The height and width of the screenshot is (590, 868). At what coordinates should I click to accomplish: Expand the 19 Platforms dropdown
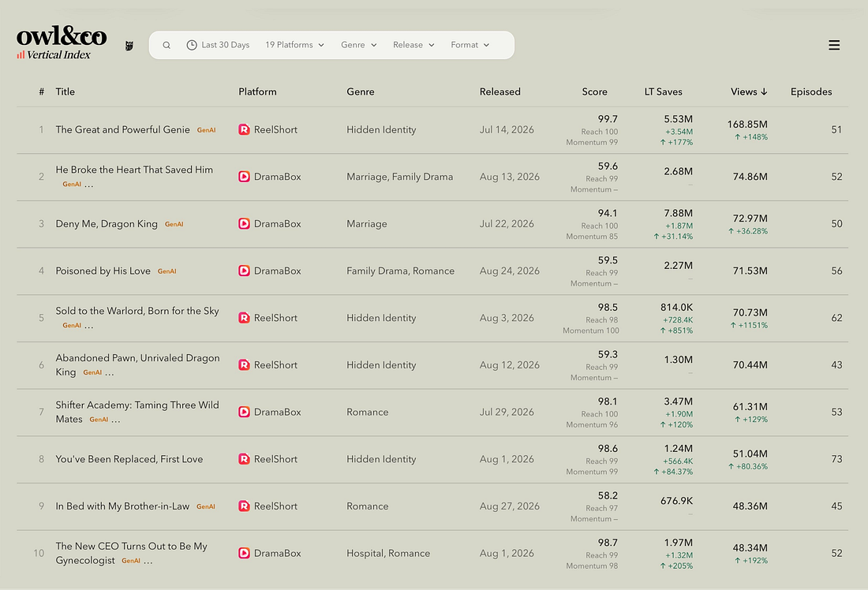294,45
